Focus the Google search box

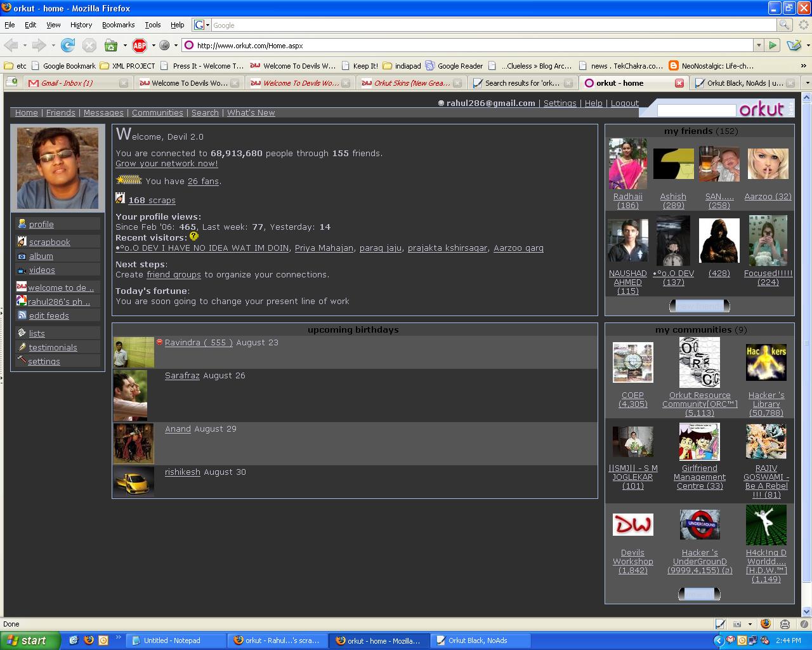point(494,25)
